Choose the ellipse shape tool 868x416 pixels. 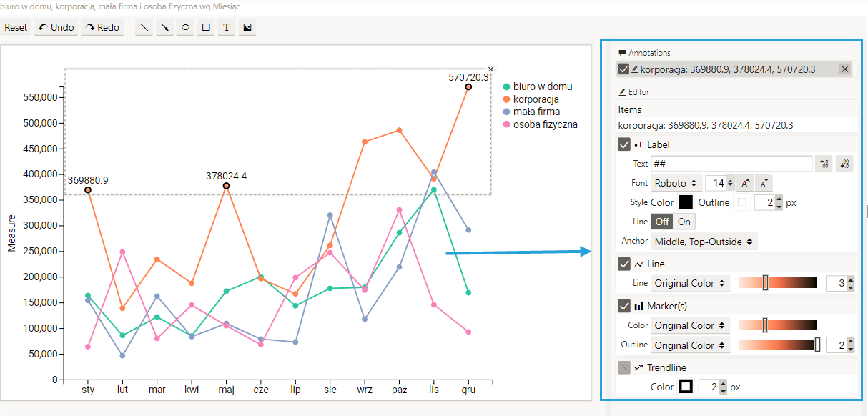click(x=186, y=28)
